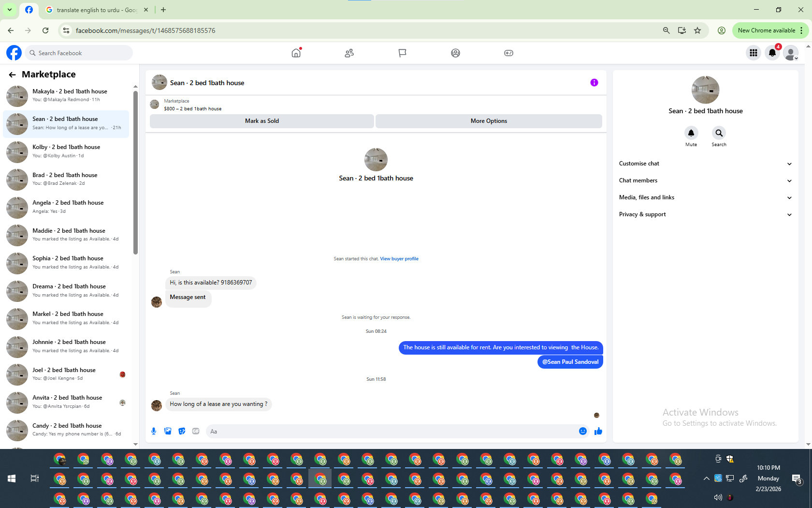Choose a GIF icon
Viewport: 812px width, 508px height.
tap(196, 431)
